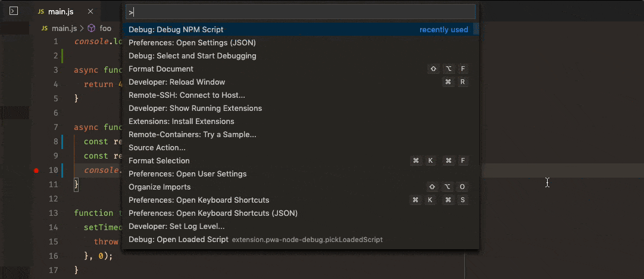Pick Remote-SSH: Connect to Host
644x279 pixels.
(x=186, y=95)
